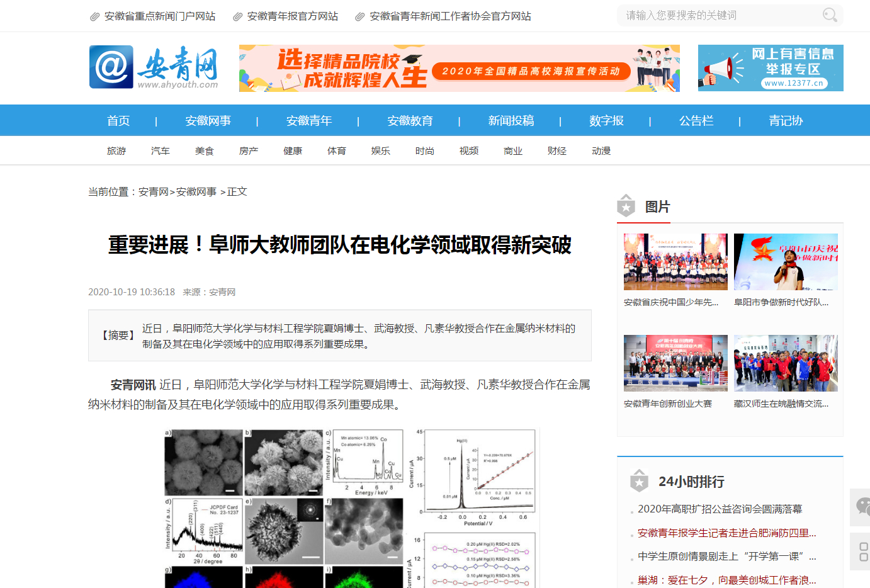
Task: Click the link icon beside 安徽省重点新闻门户网站
Action: 94,16
